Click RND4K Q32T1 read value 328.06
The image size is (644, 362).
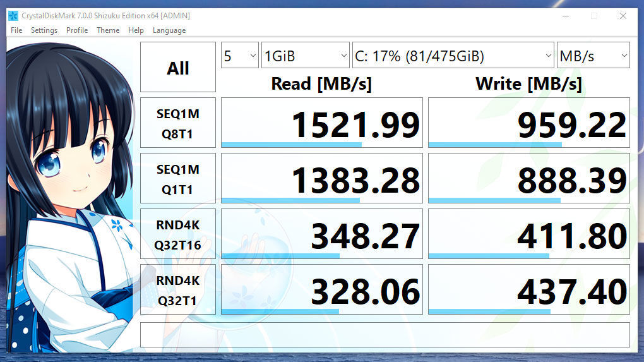[322, 290]
